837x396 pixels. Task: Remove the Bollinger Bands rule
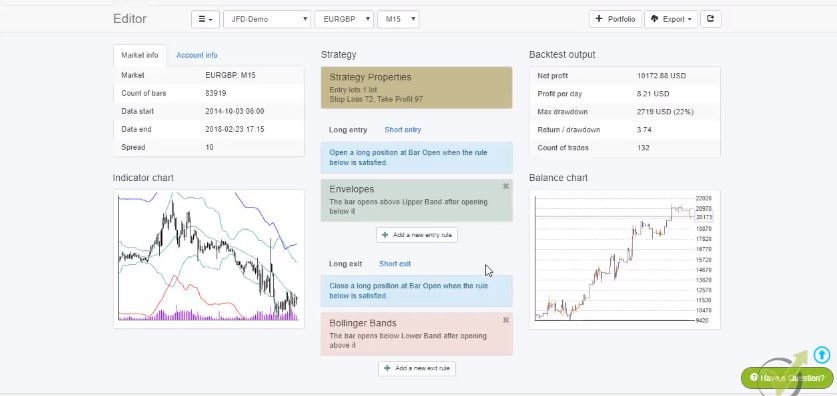point(506,320)
